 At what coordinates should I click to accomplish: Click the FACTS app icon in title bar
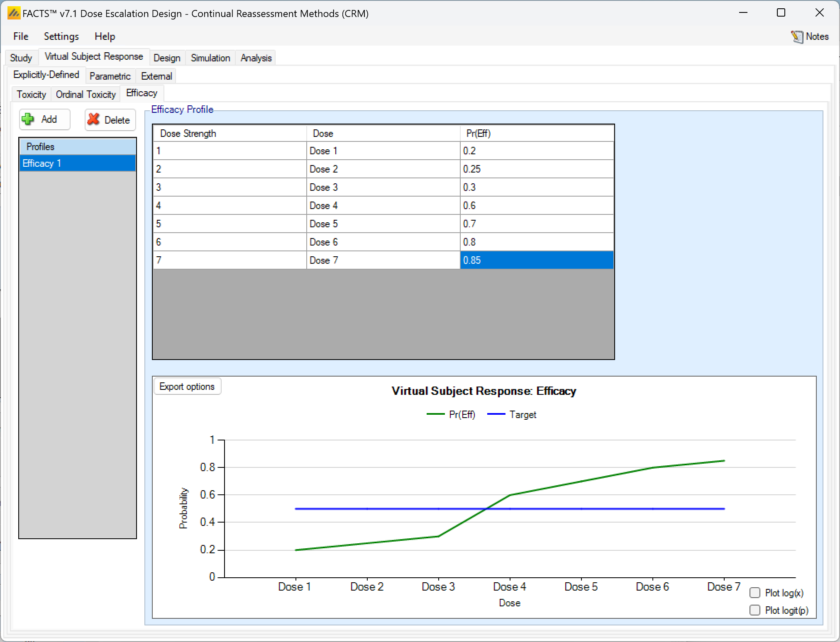[13, 13]
